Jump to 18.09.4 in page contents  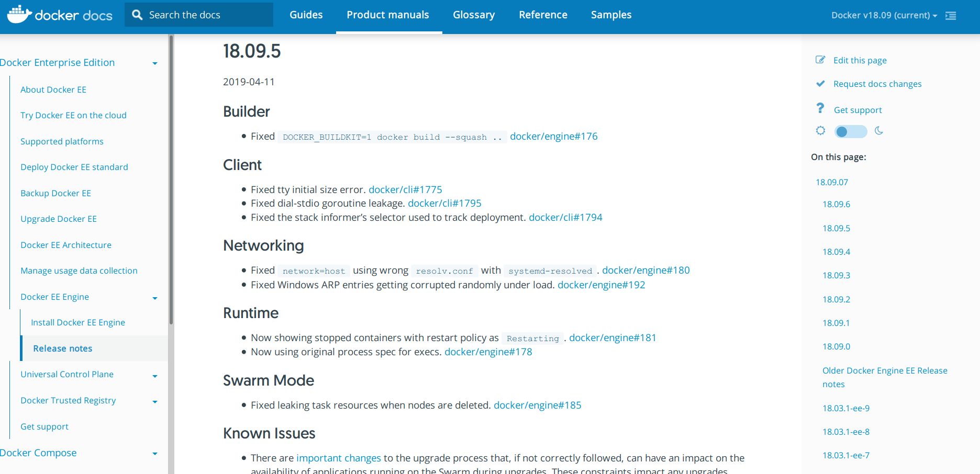[836, 252]
